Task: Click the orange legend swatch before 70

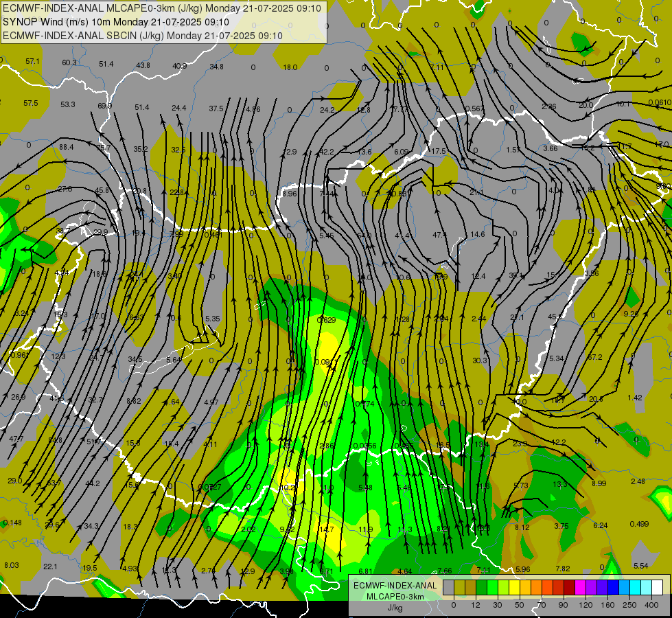Action: 537,587
